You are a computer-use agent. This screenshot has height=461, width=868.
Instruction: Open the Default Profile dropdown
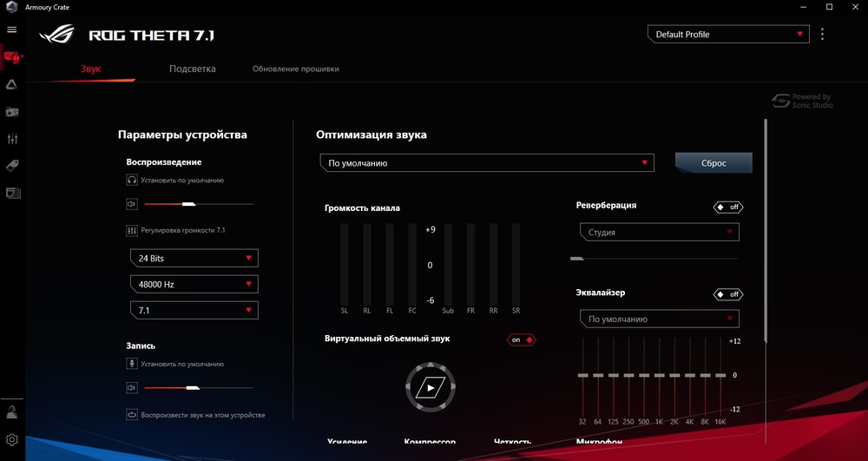[728, 35]
